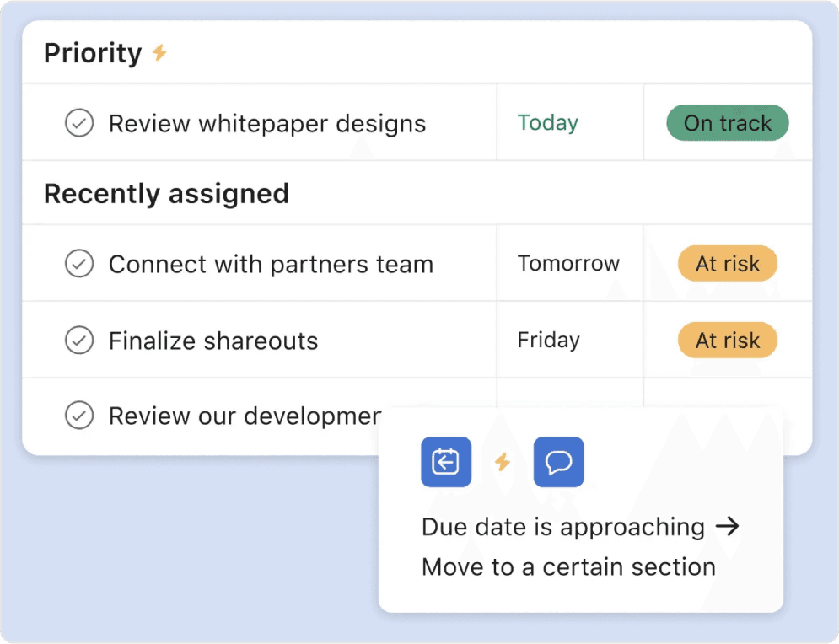Click the arrow after Due date is approaching
This screenshot has height=644, width=839.
tap(727, 527)
